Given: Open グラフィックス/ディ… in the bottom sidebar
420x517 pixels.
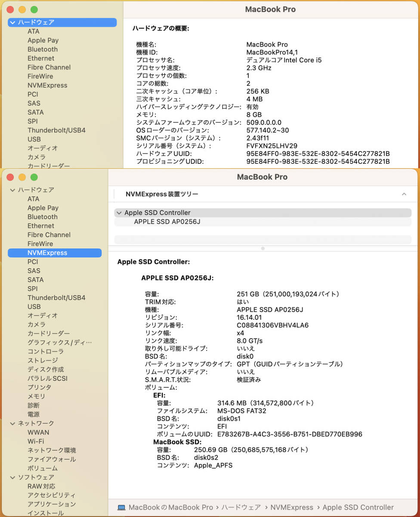Looking at the screenshot, I should 60,343.
